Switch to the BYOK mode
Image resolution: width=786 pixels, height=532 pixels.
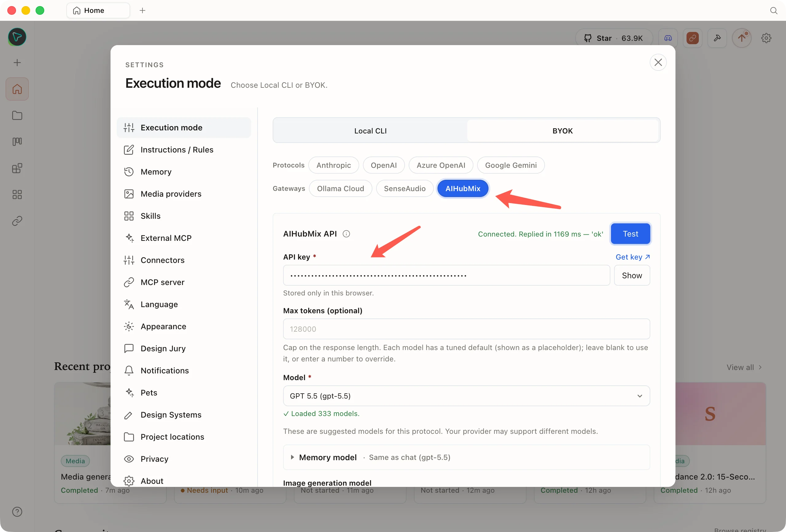(x=562, y=130)
